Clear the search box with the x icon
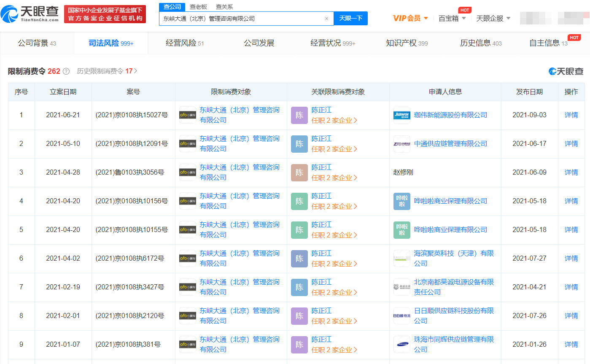Image resolution: width=590 pixels, height=364 pixels. click(326, 19)
